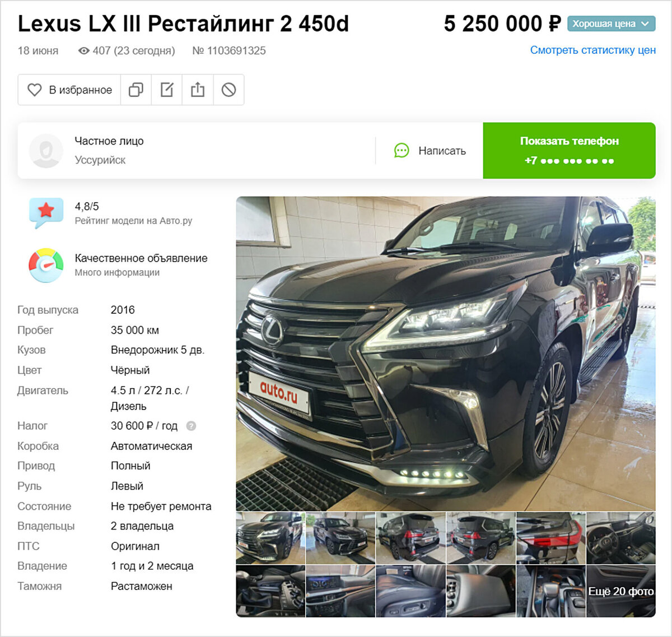Open the add note icon
This screenshot has height=637, width=672.
click(x=167, y=90)
